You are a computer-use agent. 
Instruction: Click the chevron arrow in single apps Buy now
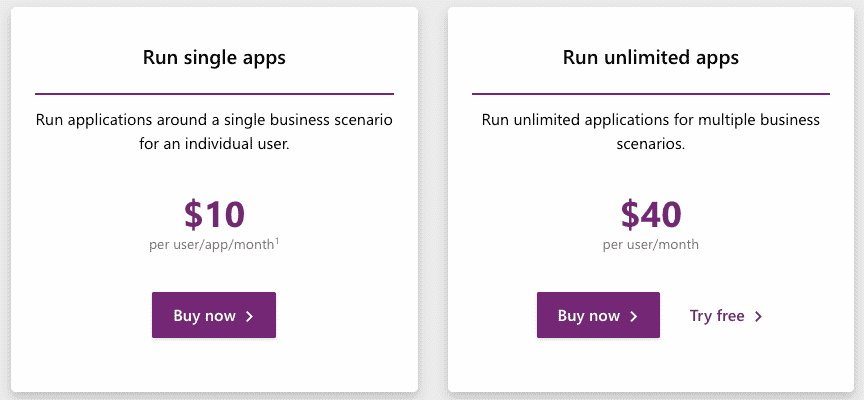coord(249,316)
